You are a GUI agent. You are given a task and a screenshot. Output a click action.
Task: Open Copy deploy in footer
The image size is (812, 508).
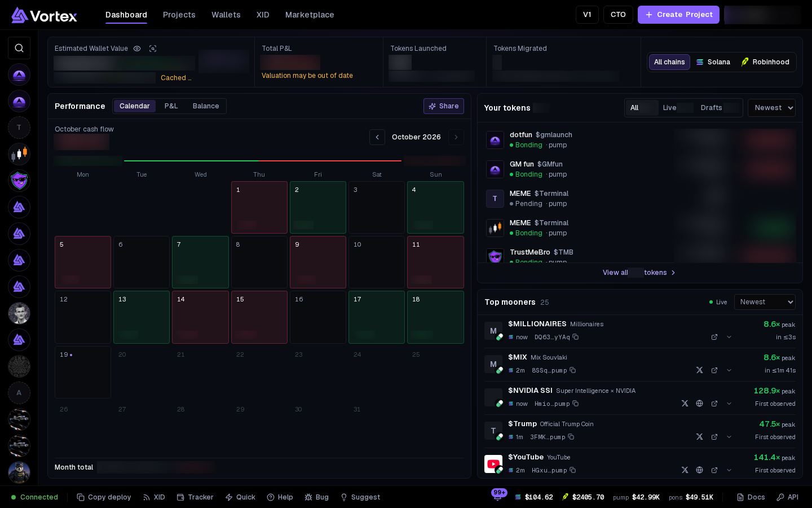pyautogui.click(x=104, y=497)
